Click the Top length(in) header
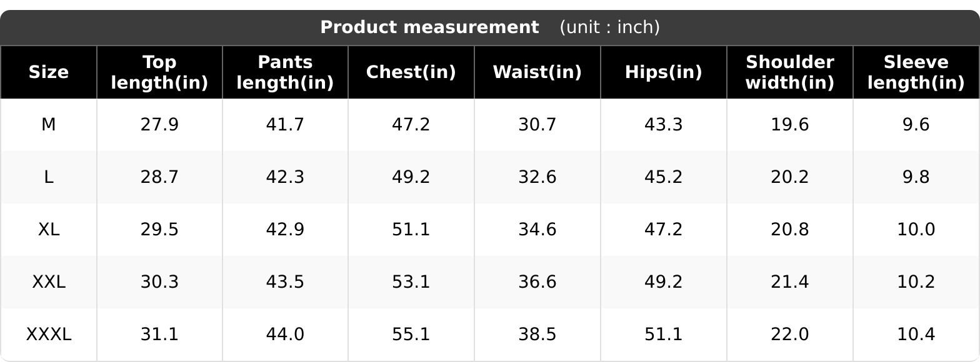This screenshot has width=980, height=362. coord(159,72)
